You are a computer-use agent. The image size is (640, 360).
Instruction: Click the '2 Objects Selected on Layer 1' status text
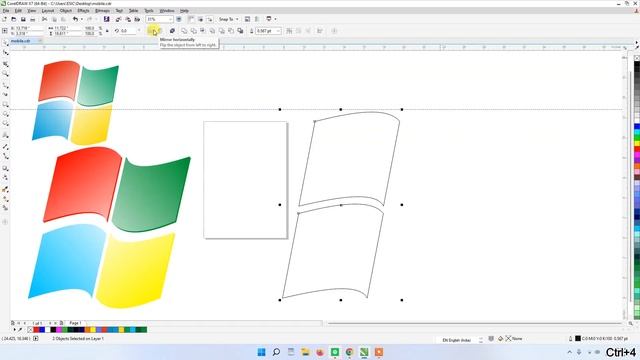click(x=78, y=339)
